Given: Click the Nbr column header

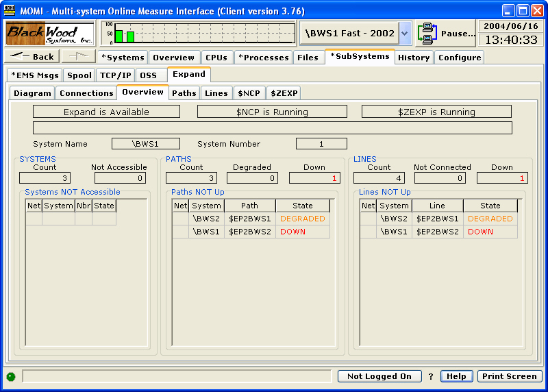Looking at the screenshot, I should pos(84,206).
